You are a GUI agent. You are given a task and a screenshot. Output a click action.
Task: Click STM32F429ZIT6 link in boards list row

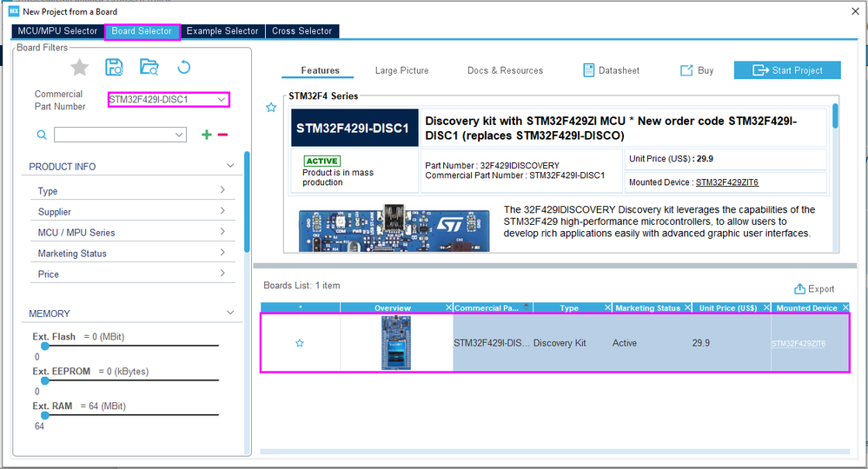798,343
